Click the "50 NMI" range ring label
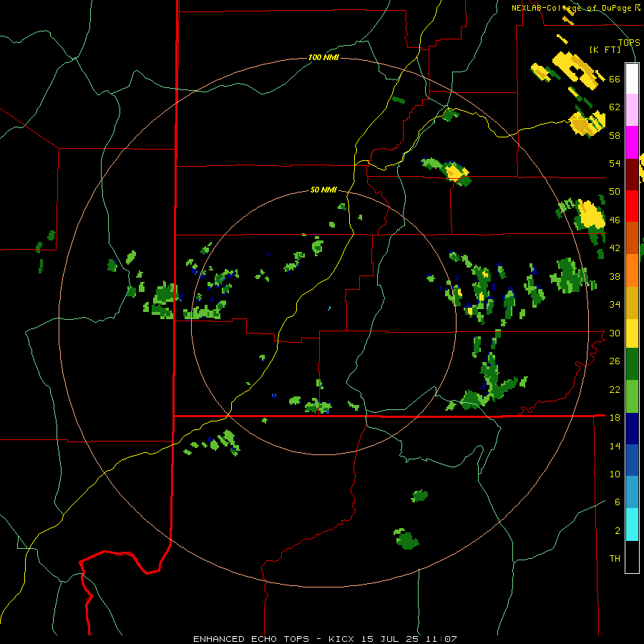 pos(323,190)
